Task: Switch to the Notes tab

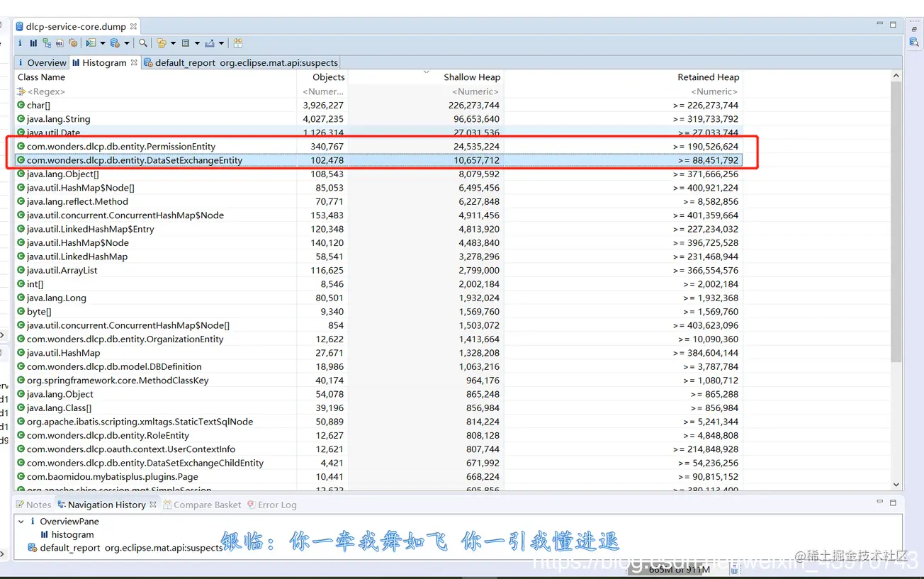Action: [x=33, y=505]
